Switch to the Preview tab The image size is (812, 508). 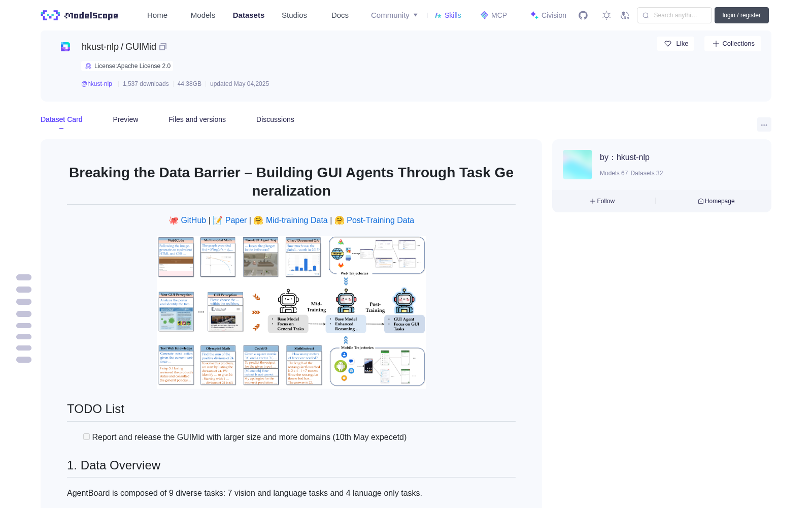coord(125,119)
